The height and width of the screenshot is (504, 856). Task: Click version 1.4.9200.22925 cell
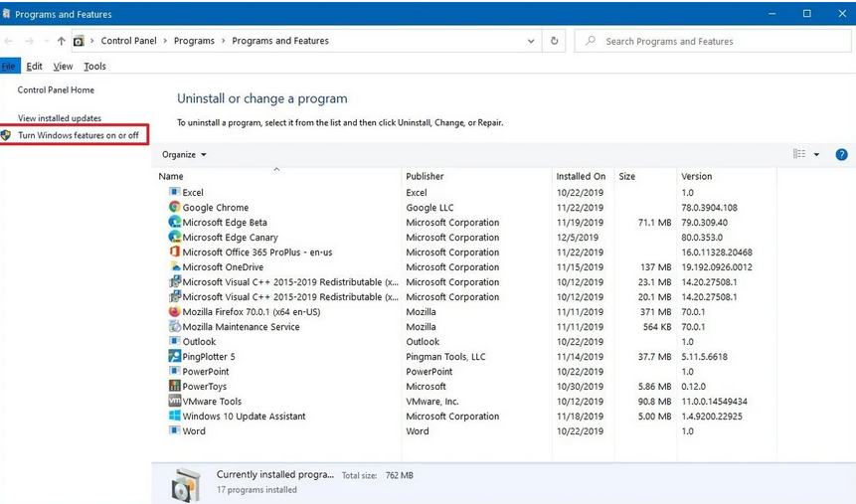click(712, 417)
